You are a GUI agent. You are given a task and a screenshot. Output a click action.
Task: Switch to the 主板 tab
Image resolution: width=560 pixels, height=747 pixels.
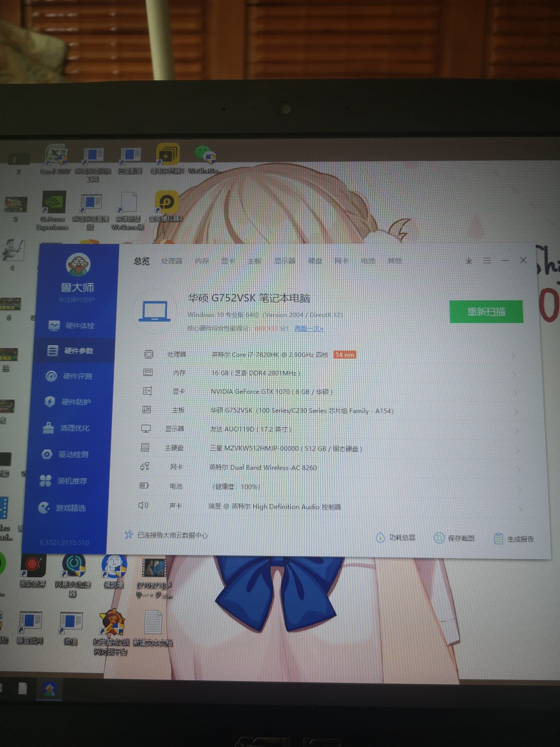click(254, 261)
